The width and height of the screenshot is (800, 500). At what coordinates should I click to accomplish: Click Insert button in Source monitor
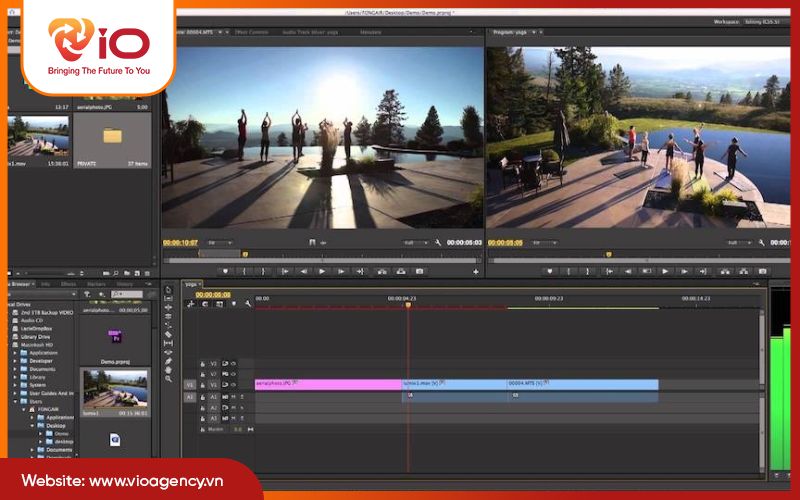pyautogui.click(x=382, y=271)
